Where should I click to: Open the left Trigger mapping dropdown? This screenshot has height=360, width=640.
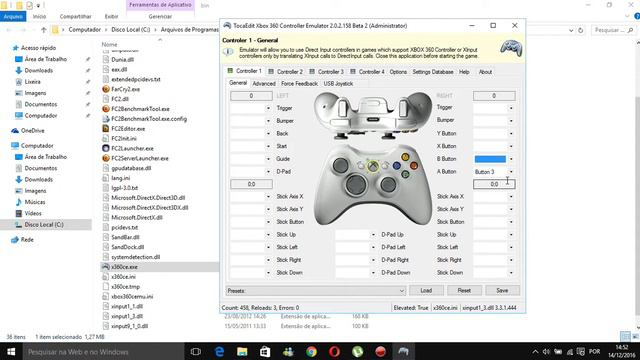[x=268, y=109]
